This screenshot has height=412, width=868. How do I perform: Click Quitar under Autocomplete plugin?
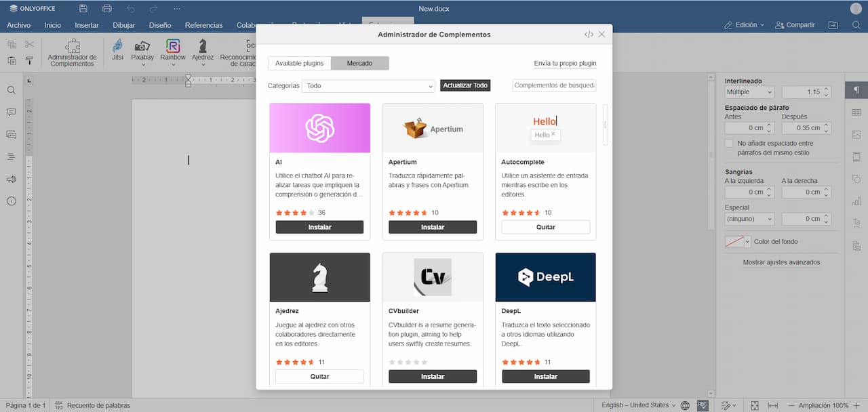pos(546,227)
